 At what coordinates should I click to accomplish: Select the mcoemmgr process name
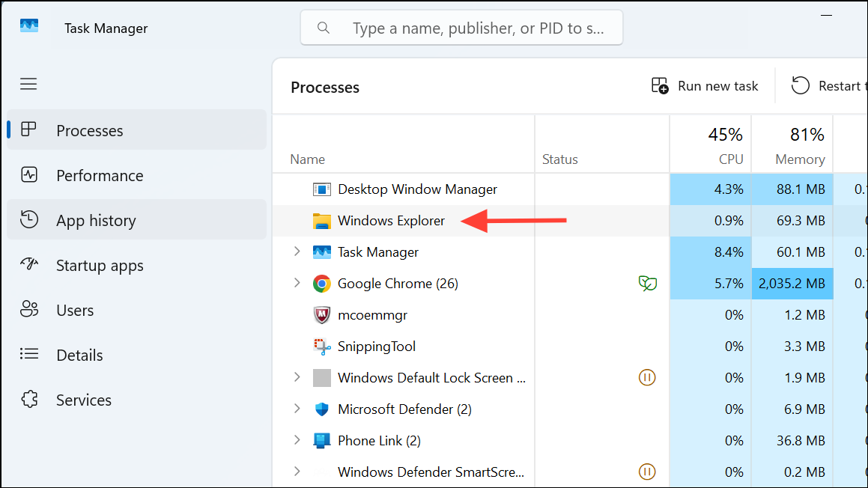click(372, 315)
